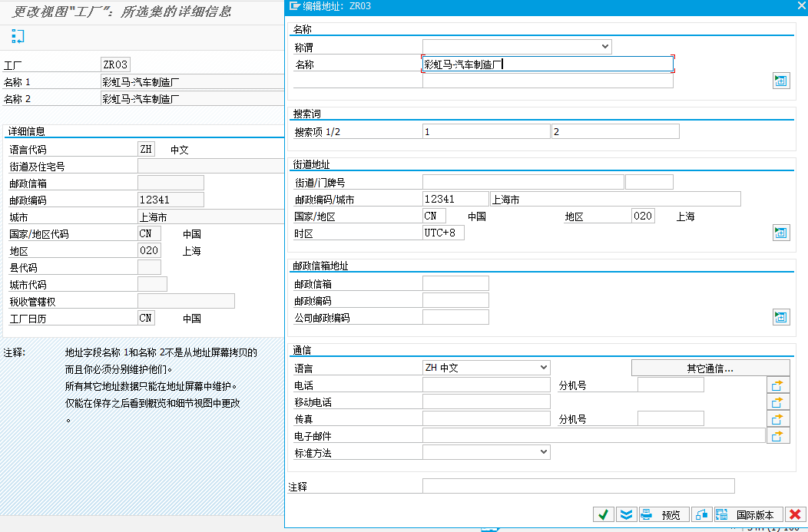Screen dimensions: 808x532
Task: Click 税收管辖权 field in background view
Action: [186, 301]
